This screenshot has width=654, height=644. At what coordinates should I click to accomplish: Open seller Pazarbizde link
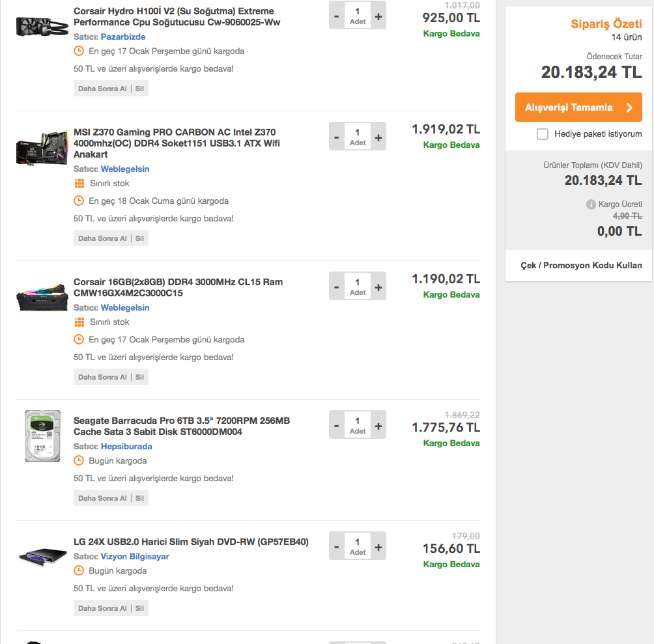(x=123, y=37)
